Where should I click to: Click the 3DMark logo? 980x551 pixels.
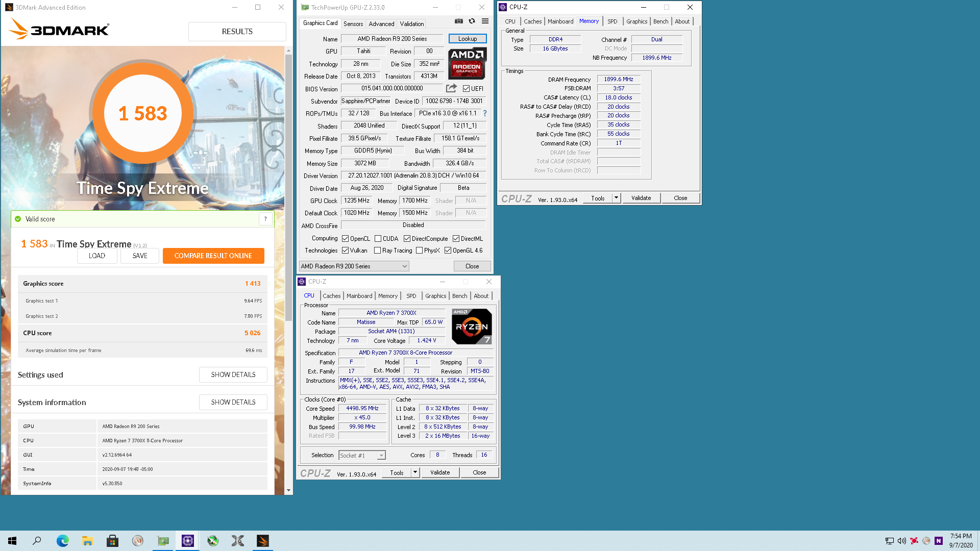[x=59, y=29]
